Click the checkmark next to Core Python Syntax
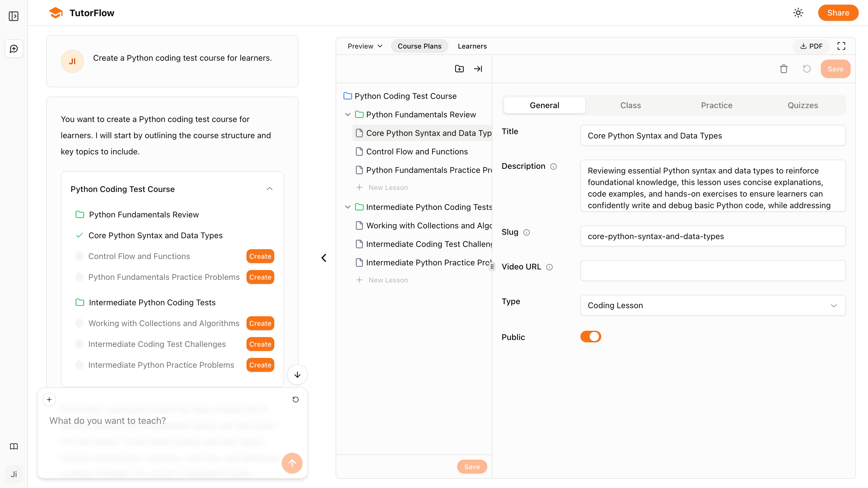868x488 pixels. pyautogui.click(x=80, y=235)
